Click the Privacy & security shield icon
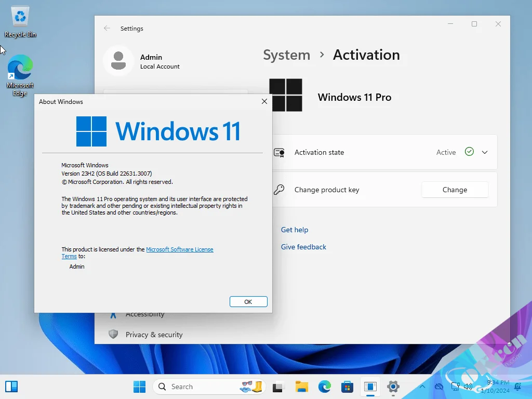Screen dimensions: 532x399 pyautogui.click(x=113, y=334)
